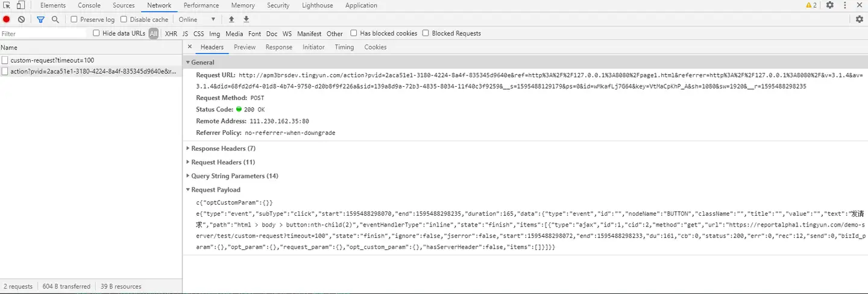The image size is (868, 294).
Task: Tick the Hide data URLs checkbox
Action: click(x=96, y=33)
